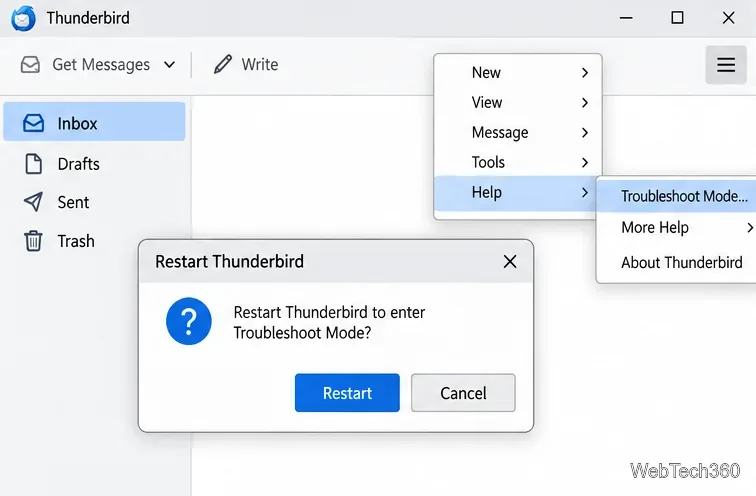Open the New menu item
The width and height of the screenshot is (756, 496).
pos(518,73)
